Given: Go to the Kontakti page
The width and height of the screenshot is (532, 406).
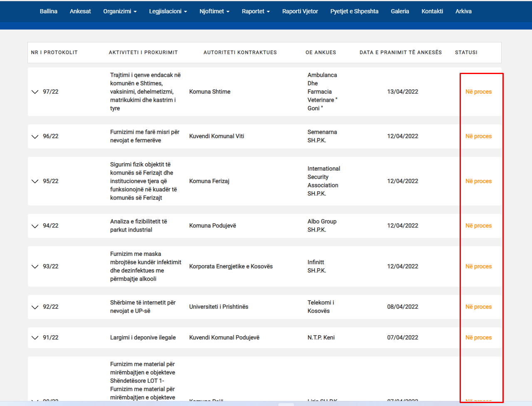Looking at the screenshot, I should point(432,11).
